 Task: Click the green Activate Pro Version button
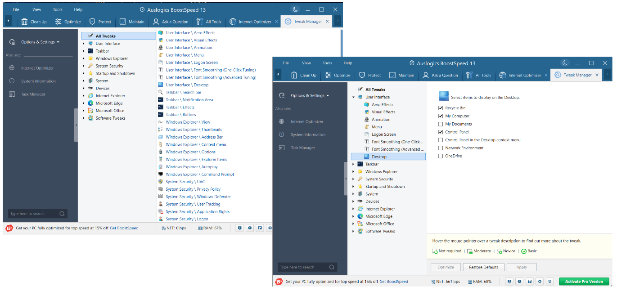[584, 282]
